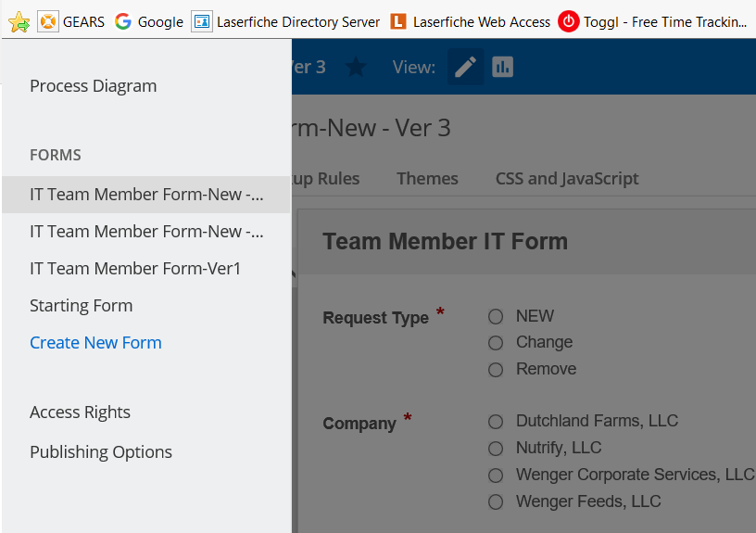Open Laserfiche Web Access bookmark
Viewport: 756px width, 533px height.
(471, 21)
